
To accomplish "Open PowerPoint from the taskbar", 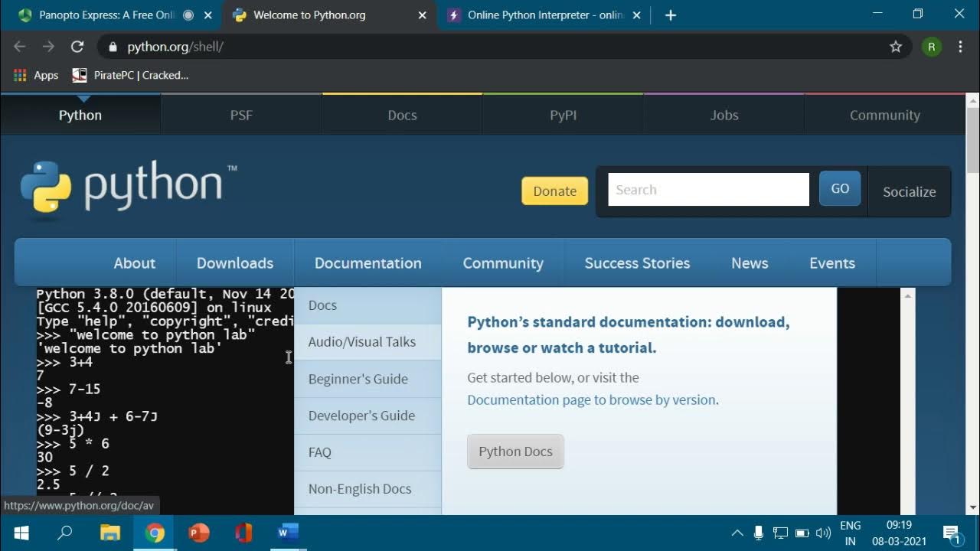I will pyautogui.click(x=199, y=533).
